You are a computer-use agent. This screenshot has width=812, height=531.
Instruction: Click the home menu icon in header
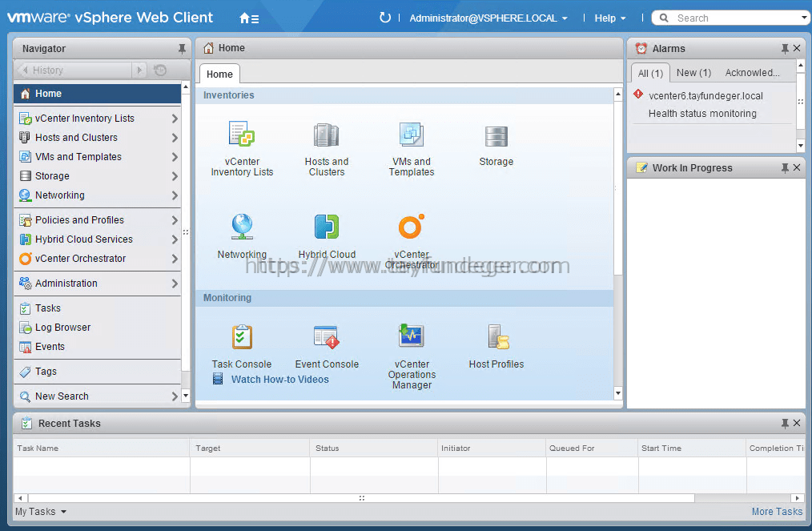(x=249, y=18)
